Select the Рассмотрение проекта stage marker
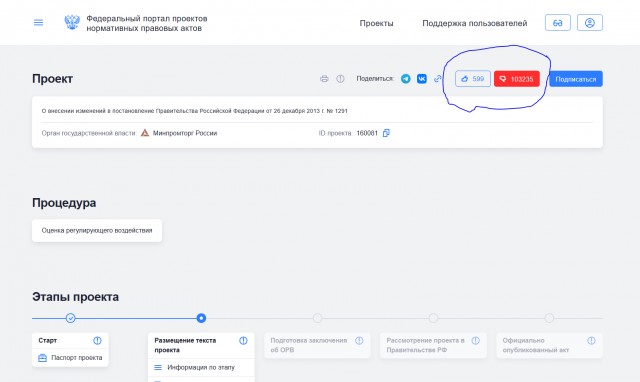This screenshot has height=382, width=640. [433, 318]
